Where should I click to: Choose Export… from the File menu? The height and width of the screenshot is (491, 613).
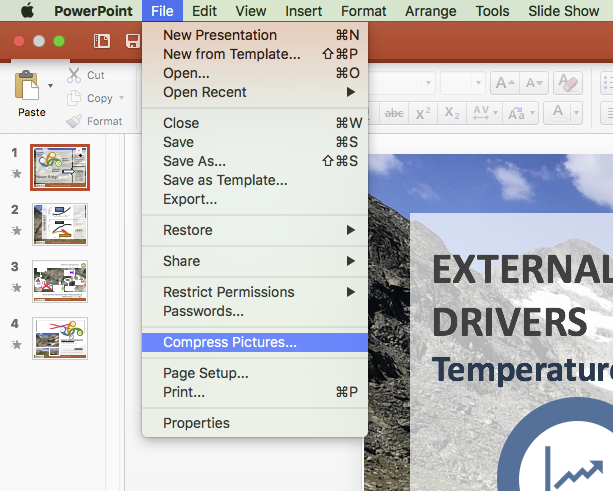(x=255, y=199)
